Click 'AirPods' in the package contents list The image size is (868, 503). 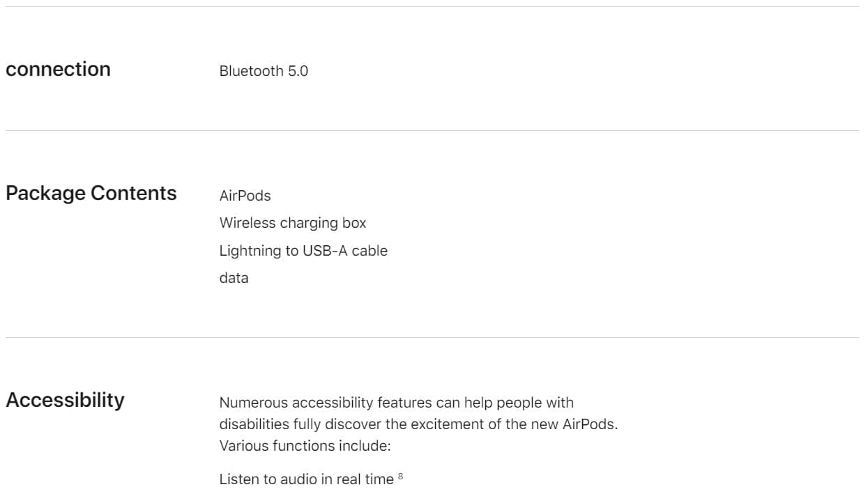click(x=245, y=196)
